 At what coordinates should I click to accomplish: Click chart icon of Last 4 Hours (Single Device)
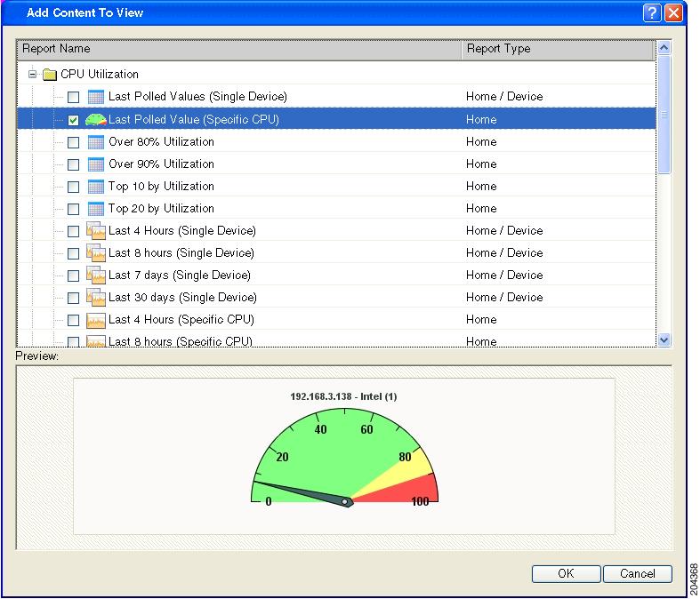click(x=95, y=230)
